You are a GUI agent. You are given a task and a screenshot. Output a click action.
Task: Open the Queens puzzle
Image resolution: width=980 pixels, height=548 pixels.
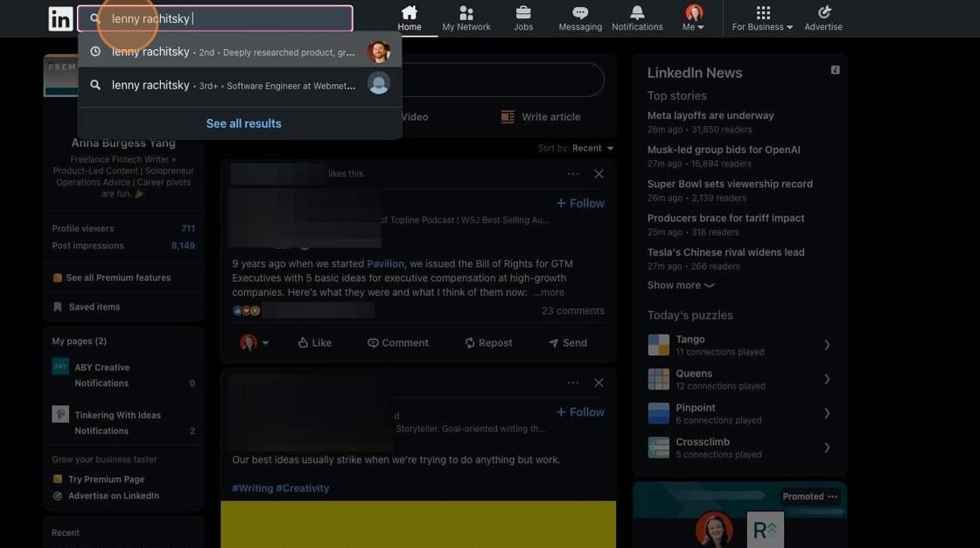click(x=739, y=379)
